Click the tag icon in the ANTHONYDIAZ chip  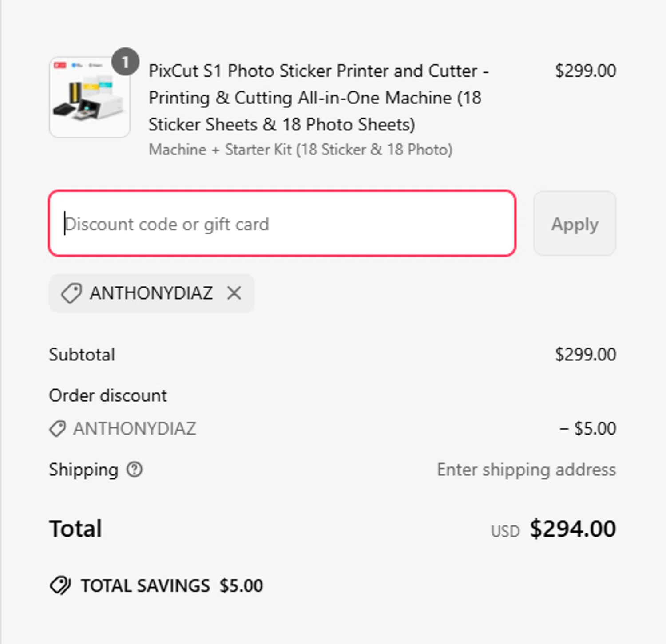coord(71,293)
